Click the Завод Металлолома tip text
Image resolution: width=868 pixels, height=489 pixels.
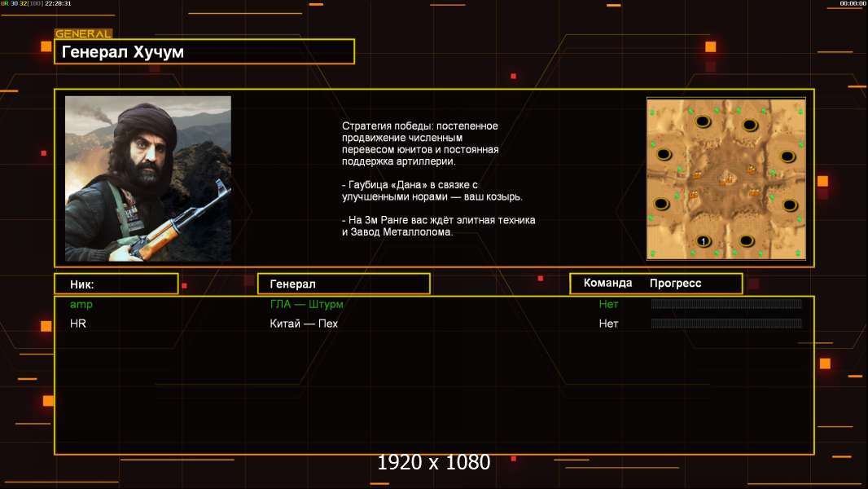tap(438, 226)
